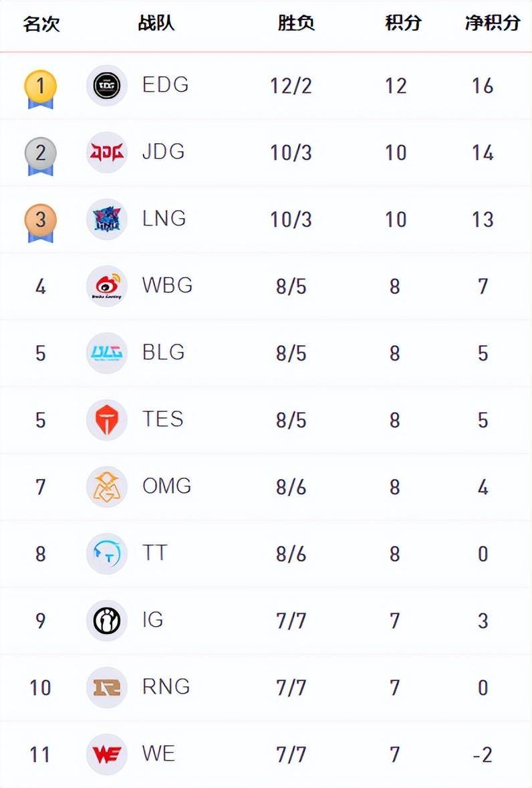Viewport: 532px width, 788px height.
Task: Click the BLG team logo
Action: 106,353
